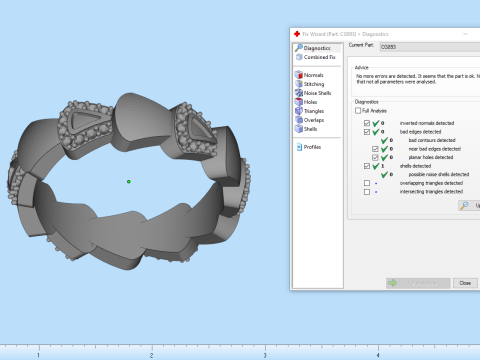Click the Close button
The image size is (480, 360).
tap(465, 283)
